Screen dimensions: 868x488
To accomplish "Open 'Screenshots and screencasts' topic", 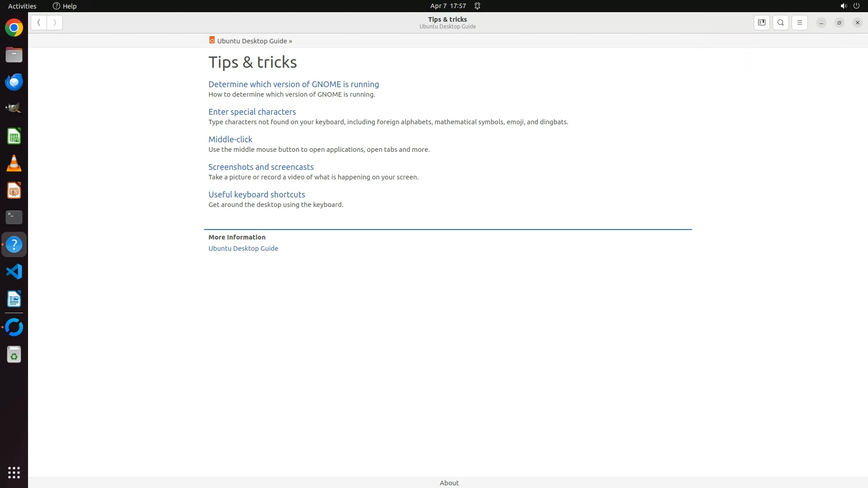I will (x=261, y=167).
